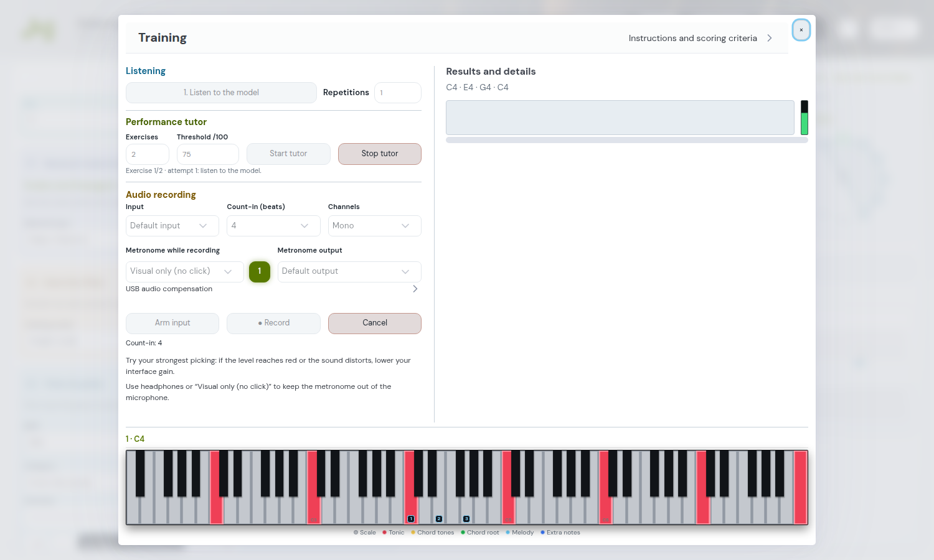
Task: Open the Channels dropdown set to Mono
Action: tap(375, 226)
